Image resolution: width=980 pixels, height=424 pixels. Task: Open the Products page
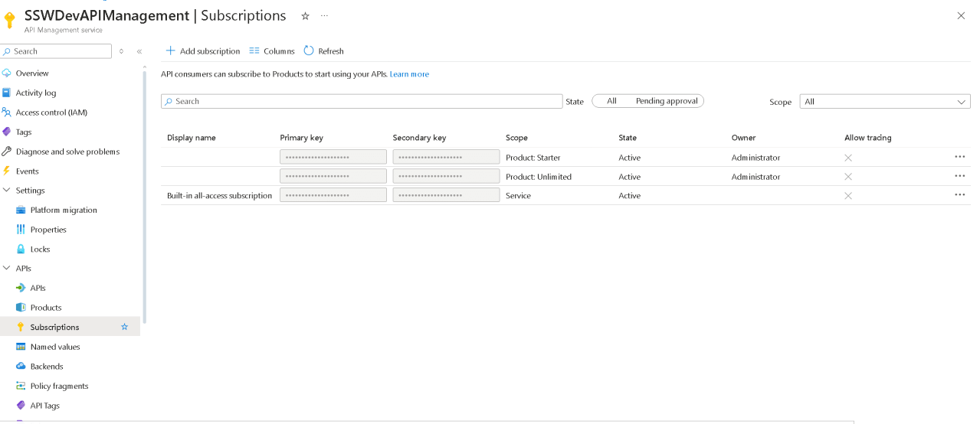[46, 308]
